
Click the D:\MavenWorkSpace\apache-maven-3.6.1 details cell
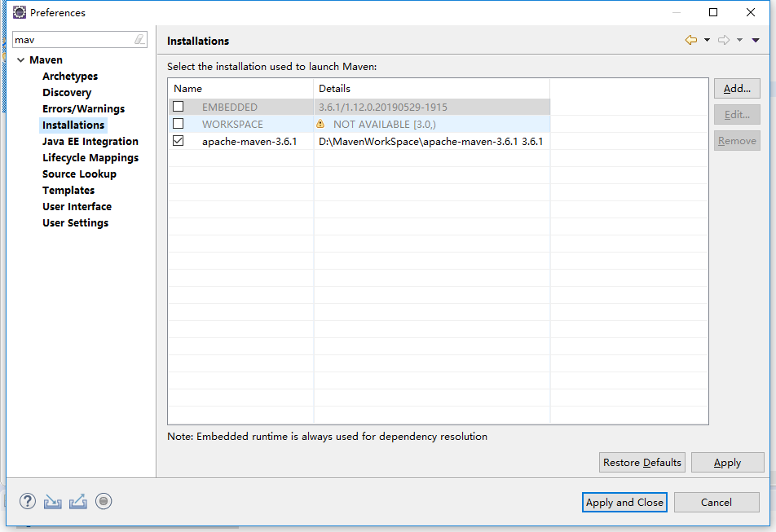tap(430, 142)
